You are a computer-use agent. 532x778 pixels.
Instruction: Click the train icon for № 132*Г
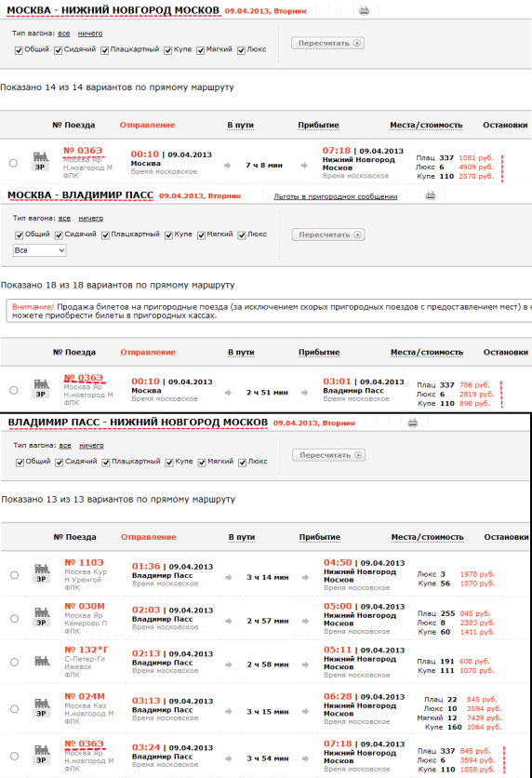pos(42,662)
